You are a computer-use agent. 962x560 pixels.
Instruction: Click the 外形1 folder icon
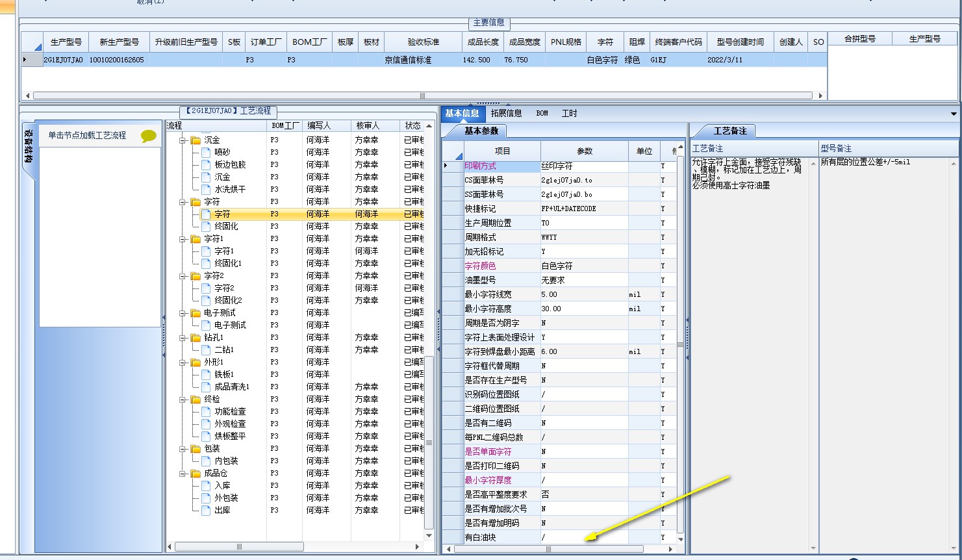(196, 362)
